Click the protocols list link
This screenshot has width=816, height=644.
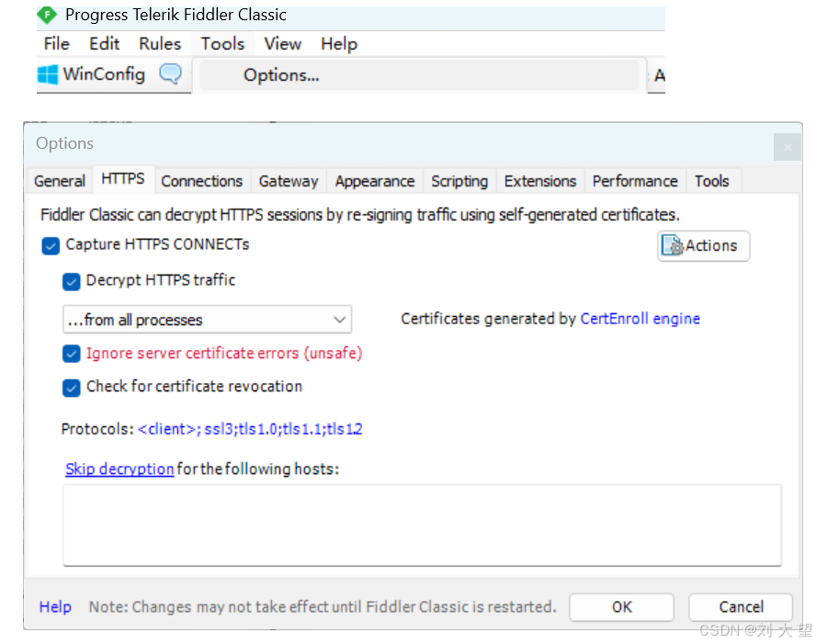coord(250,429)
